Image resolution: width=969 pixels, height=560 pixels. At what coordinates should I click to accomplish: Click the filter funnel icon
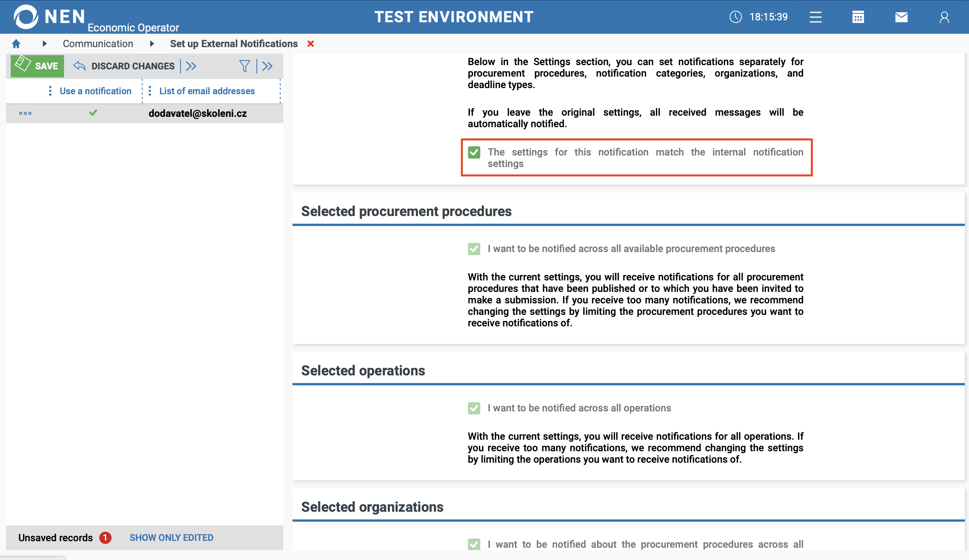[244, 66]
